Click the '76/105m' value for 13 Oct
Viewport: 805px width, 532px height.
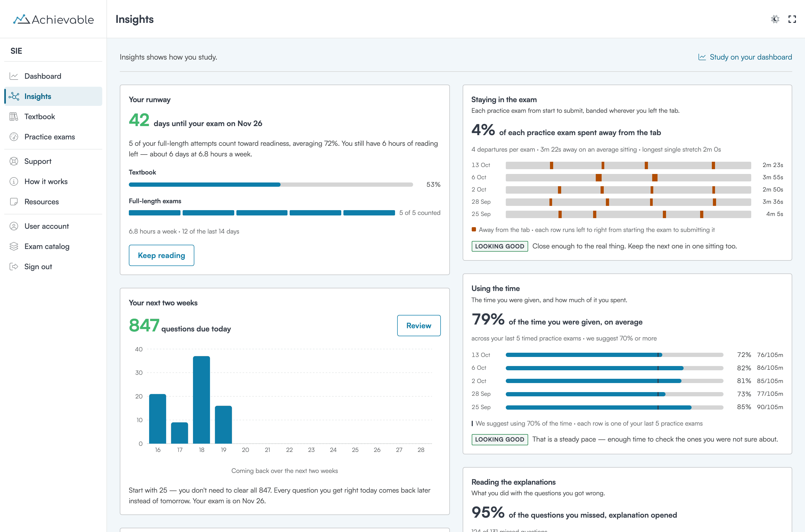pos(770,355)
